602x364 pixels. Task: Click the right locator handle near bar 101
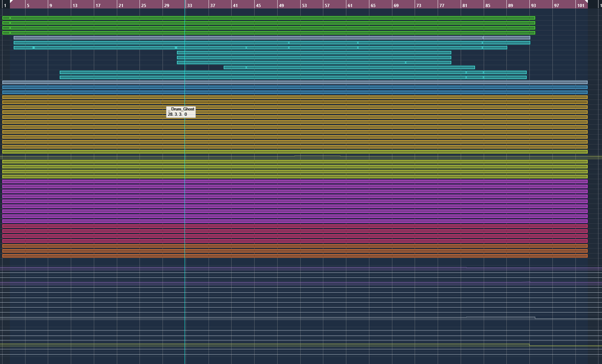[x=587, y=2]
